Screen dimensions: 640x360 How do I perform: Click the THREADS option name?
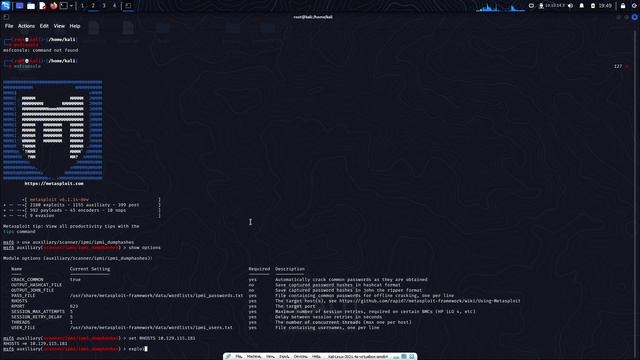[x=20, y=322]
